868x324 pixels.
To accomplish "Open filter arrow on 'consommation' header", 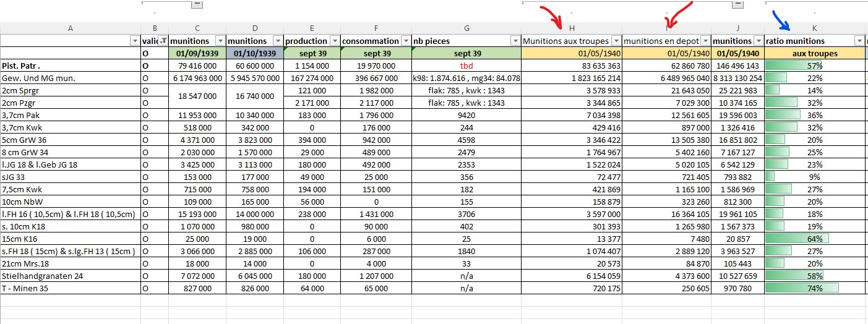I will [405, 41].
